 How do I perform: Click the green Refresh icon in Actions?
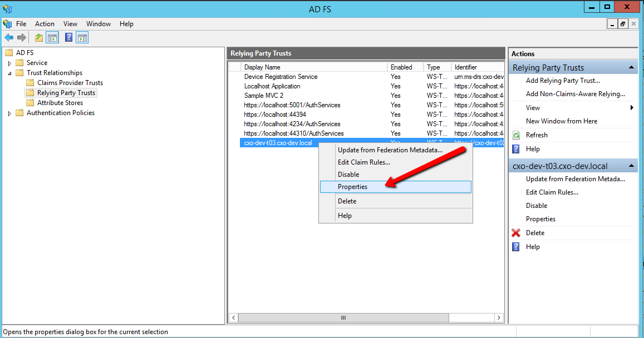point(517,135)
